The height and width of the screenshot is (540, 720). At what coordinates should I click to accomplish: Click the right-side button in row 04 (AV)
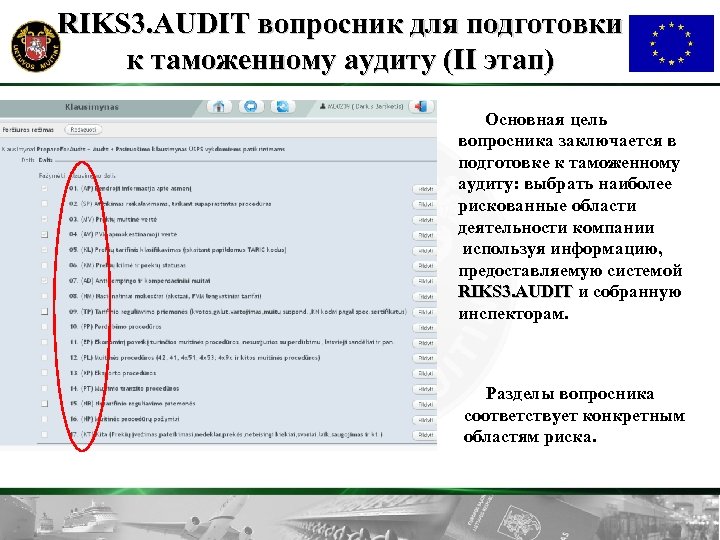[x=424, y=235]
